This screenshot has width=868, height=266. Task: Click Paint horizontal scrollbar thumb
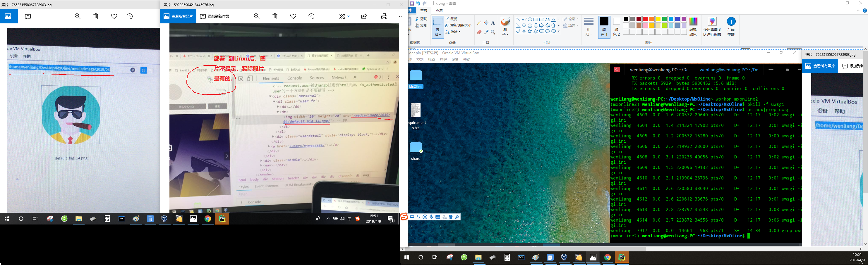coord(525,249)
